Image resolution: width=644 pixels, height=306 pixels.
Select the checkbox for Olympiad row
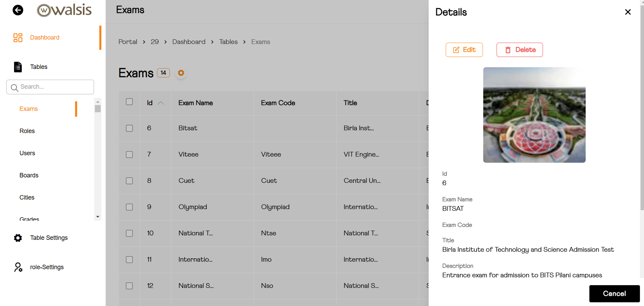[129, 207]
